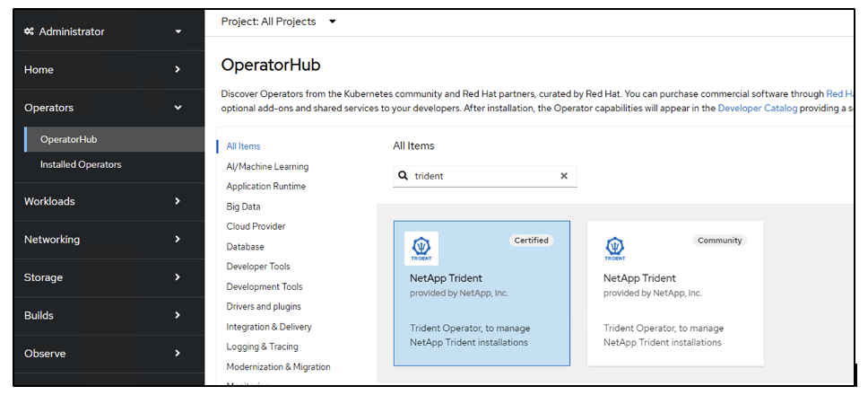868x395 pixels.
Task: Filter by AI/Machine Learning category
Action: 267,166
